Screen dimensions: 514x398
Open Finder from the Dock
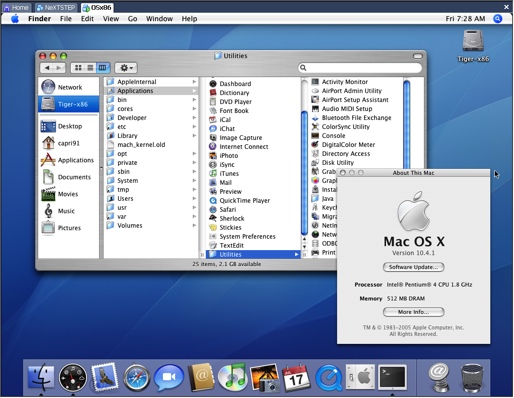coord(41,378)
